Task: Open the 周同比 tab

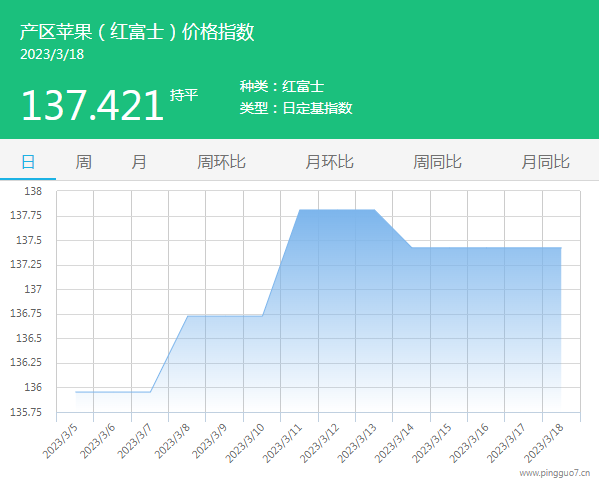Action: pyautogui.click(x=437, y=162)
